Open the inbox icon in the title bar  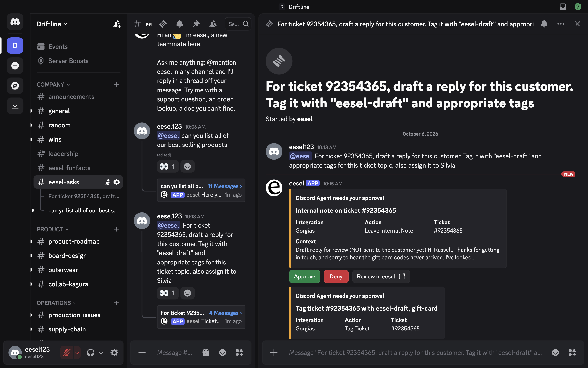[563, 7]
